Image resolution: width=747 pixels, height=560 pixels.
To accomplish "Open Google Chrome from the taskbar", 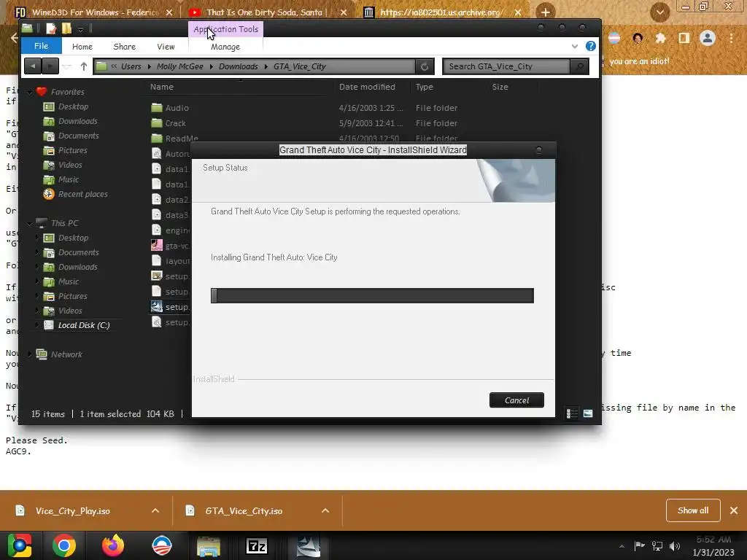I will pos(64,545).
